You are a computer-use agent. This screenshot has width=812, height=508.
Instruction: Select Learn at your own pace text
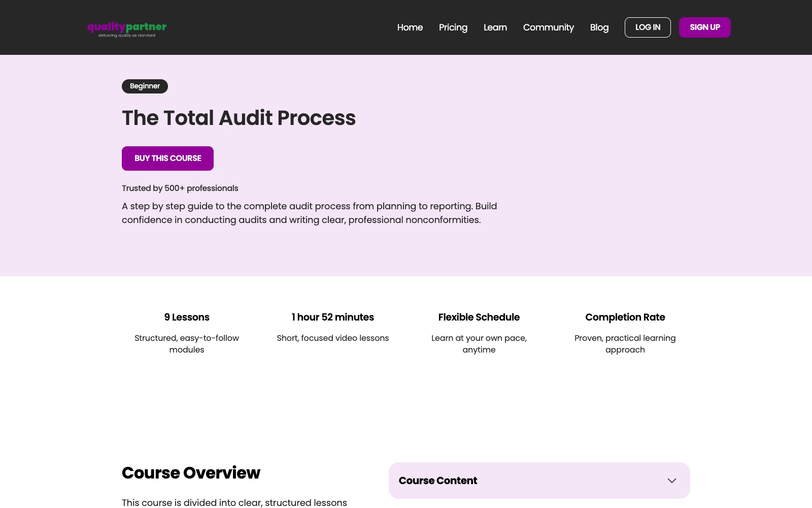[x=479, y=344]
